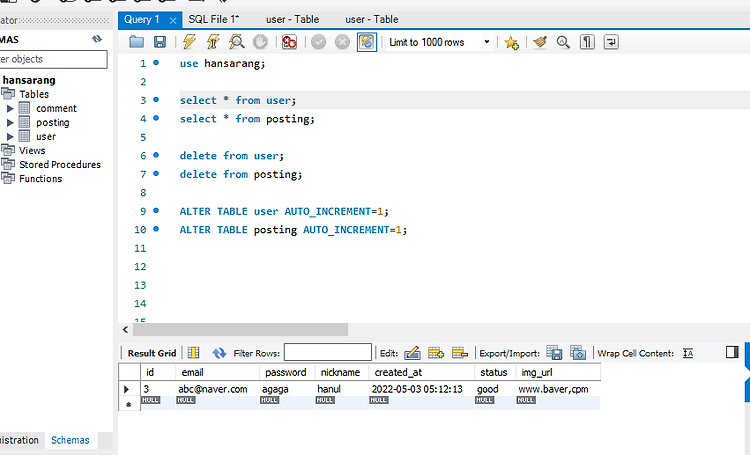
Task: Insert new row icon
Action: coord(436,353)
